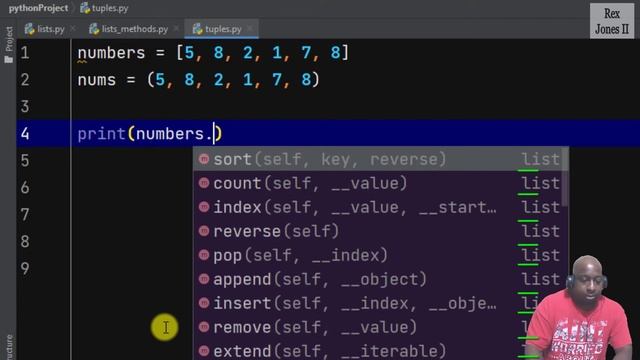
Task: Click the method icon beside pop
Action: coord(204,255)
